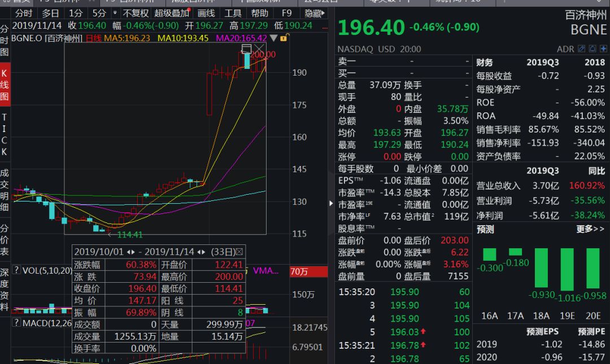Open the period dropdown arrow beside 5分
The width and height of the screenshot is (610, 364).
(115, 13)
